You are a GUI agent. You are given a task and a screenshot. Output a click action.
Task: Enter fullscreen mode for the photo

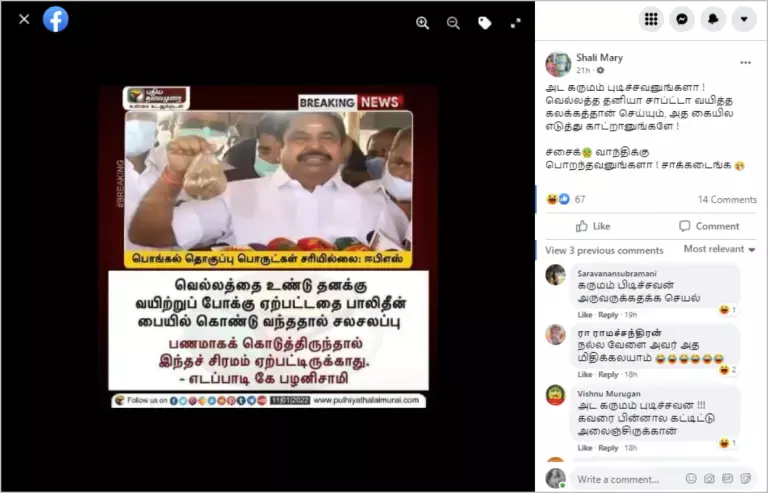coord(515,23)
